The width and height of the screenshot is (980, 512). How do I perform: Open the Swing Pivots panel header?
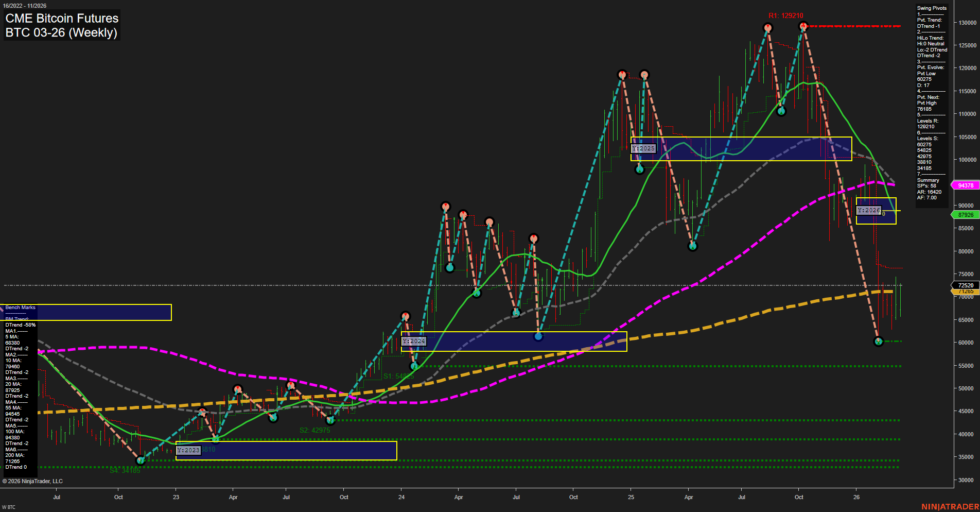click(x=931, y=8)
